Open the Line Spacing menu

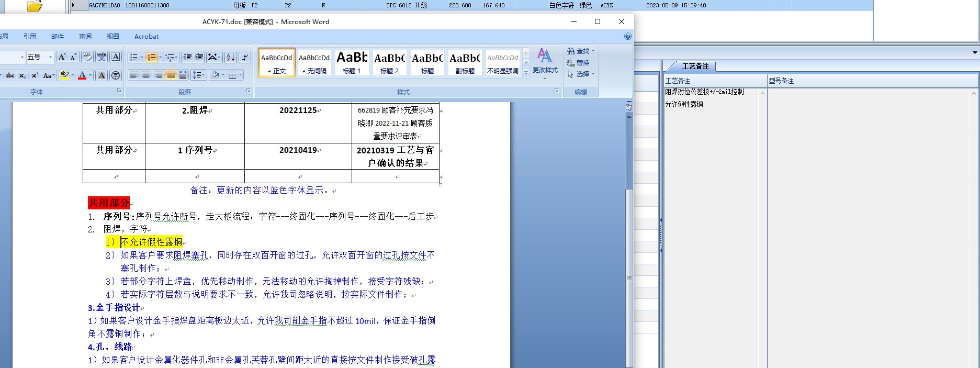198,75
